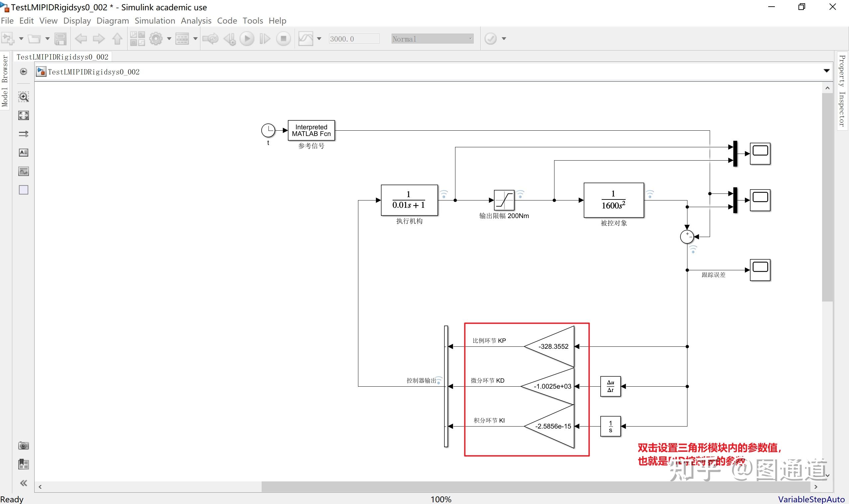The height and width of the screenshot is (504, 849).
Task: Toggle the Property Inspector side panel
Action: coord(842,91)
